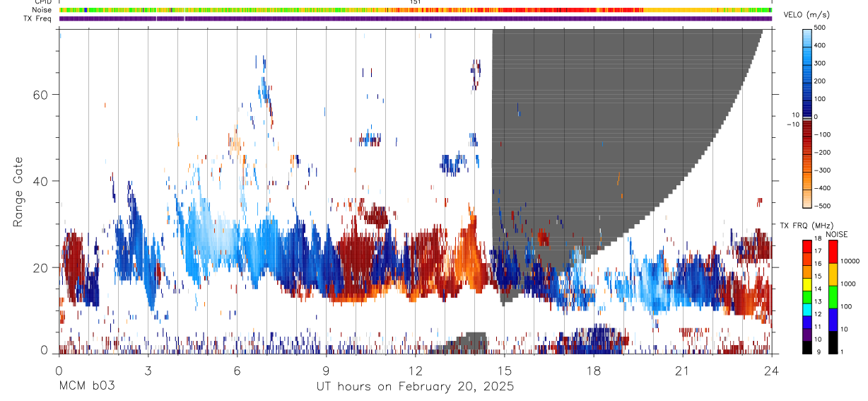Click the TX FRQ color scale bar

807,297
